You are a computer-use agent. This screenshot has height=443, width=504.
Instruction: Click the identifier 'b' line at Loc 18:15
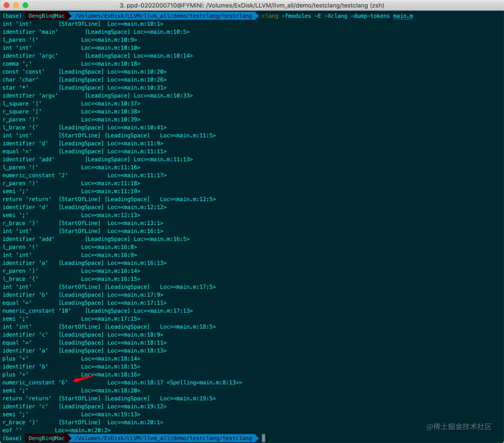tap(71, 367)
